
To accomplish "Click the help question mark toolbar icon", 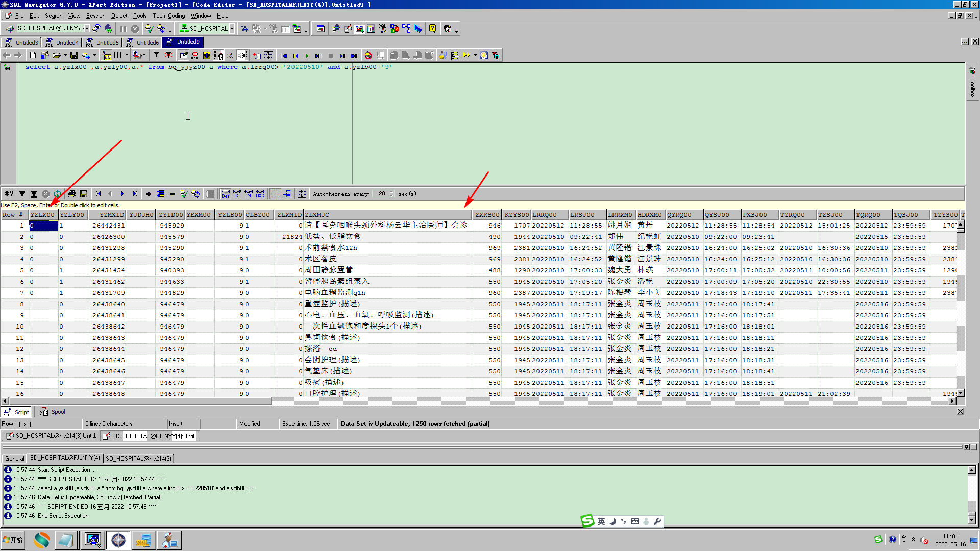I will coord(433,29).
